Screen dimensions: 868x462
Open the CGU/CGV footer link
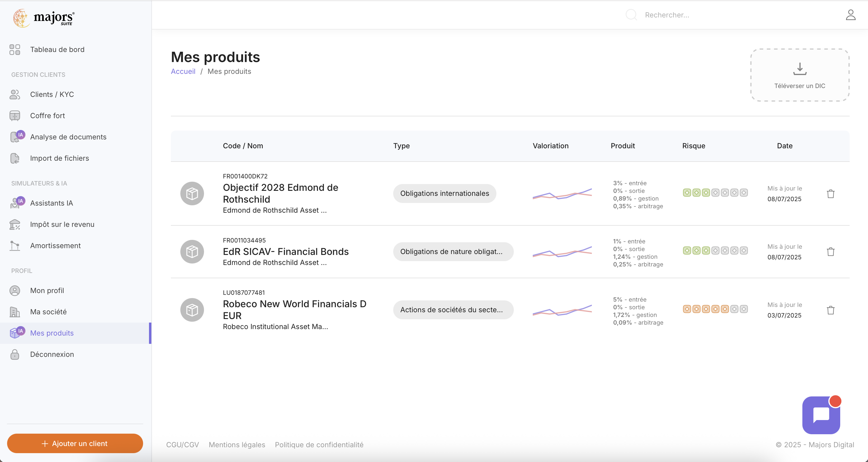click(182, 445)
